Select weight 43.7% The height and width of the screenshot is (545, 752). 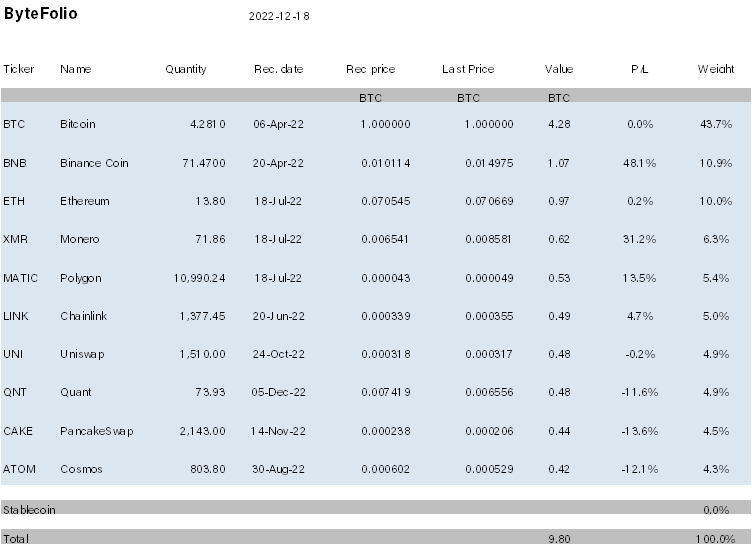tap(716, 124)
